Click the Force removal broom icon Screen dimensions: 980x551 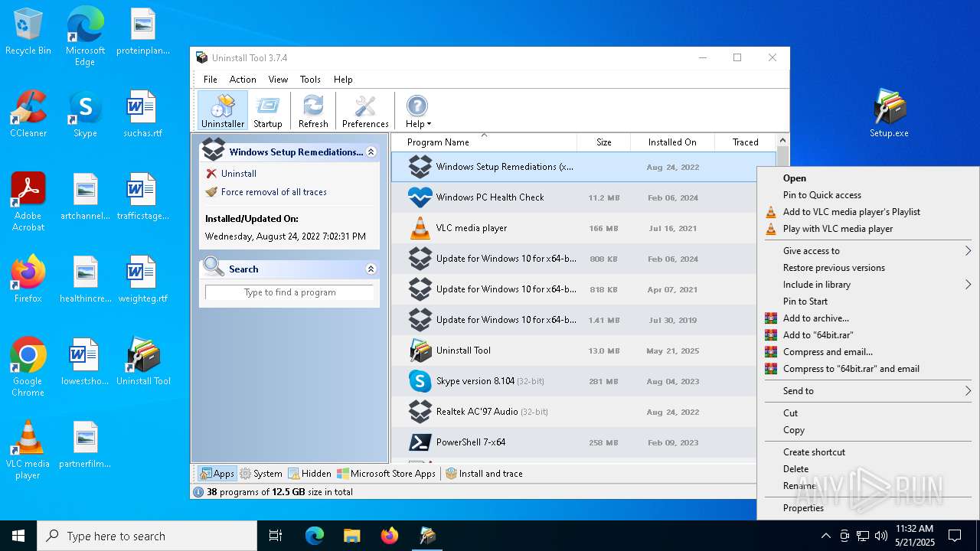tap(211, 192)
